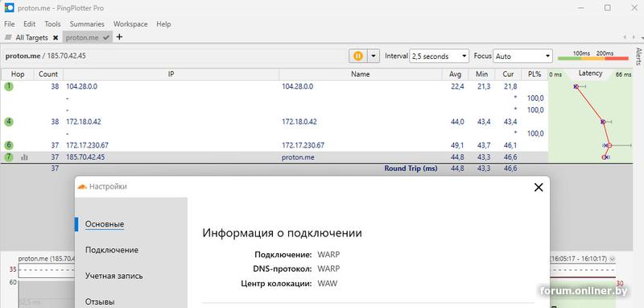The image size is (644, 308).
Task: Open the timeline time range dropdown arrow
Action: click(613, 259)
